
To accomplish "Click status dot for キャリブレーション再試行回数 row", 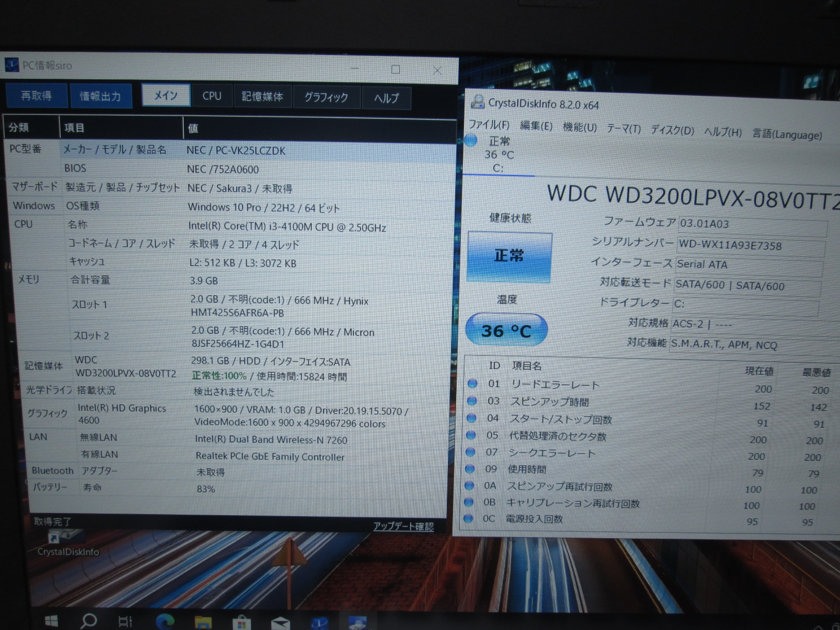I will click(x=469, y=502).
